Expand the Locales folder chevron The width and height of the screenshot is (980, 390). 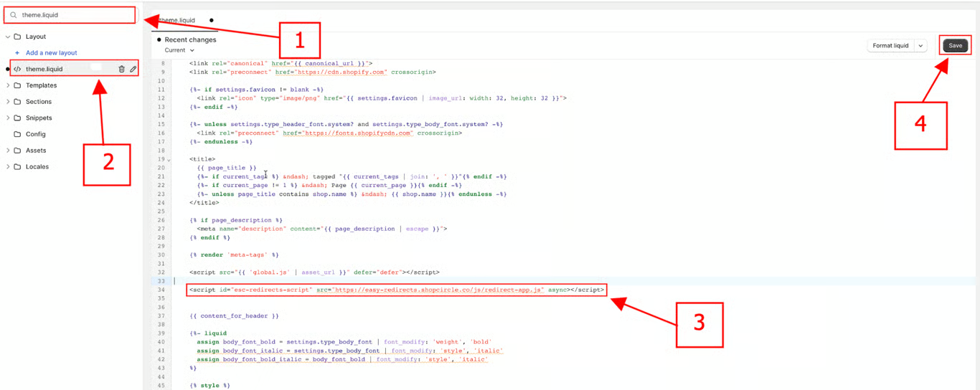8,166
